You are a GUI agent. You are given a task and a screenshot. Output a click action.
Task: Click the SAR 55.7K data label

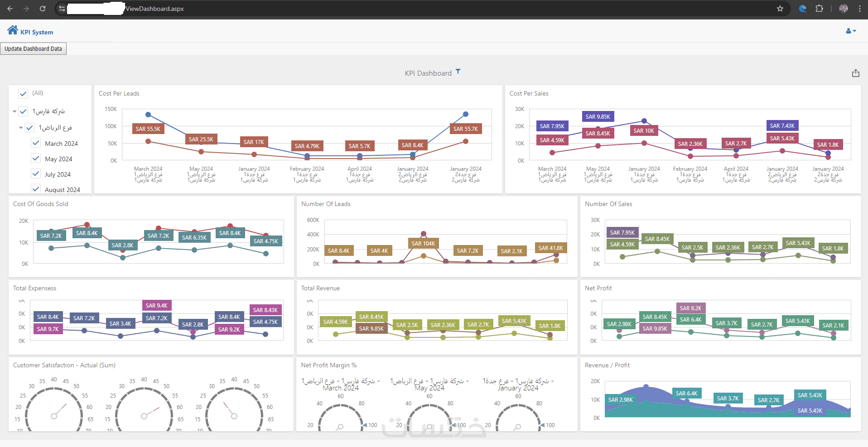click(x=466, y=129)
